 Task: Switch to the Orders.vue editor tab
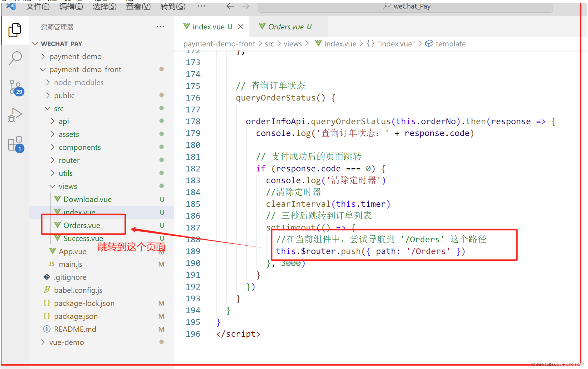[289, 27]
